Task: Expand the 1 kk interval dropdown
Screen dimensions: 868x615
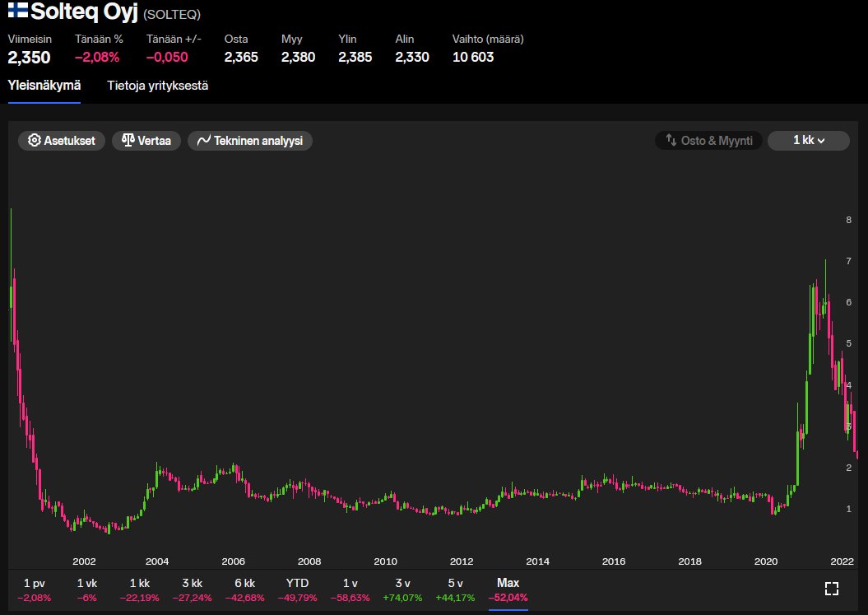Action: [809, 141]
